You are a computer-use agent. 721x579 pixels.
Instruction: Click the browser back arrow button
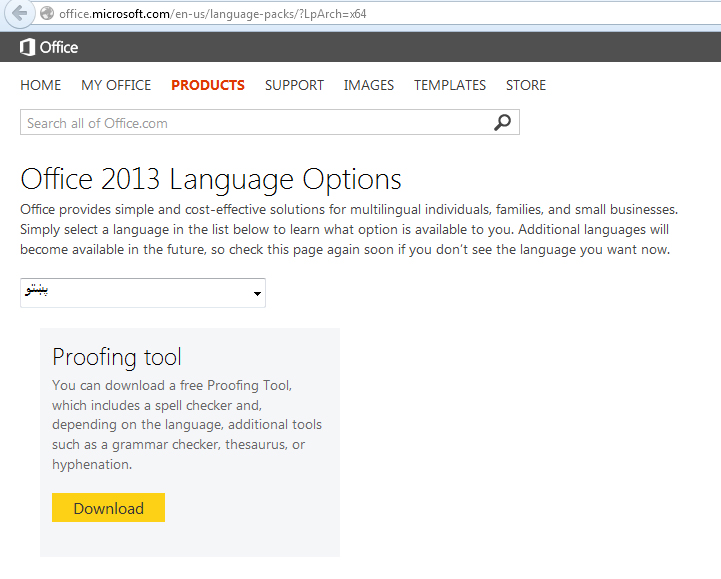point(18,15)
